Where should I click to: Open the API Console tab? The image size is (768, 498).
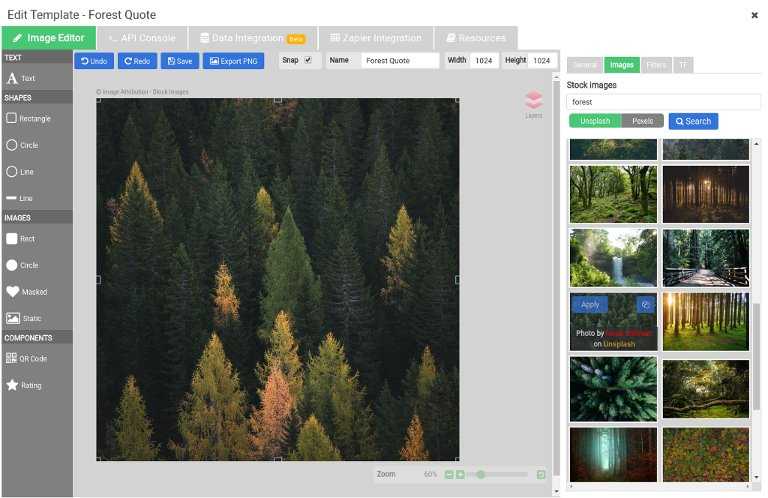(141, 38)
